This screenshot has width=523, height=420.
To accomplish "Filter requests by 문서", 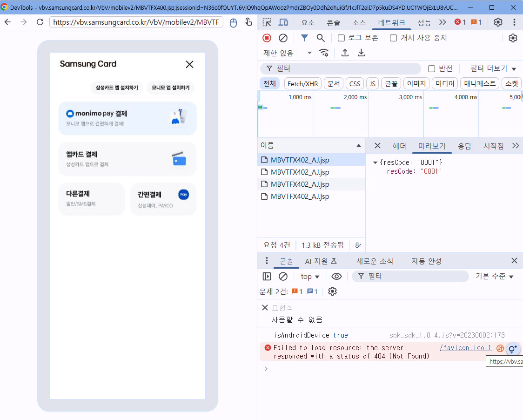I will [x=334, y=83].
